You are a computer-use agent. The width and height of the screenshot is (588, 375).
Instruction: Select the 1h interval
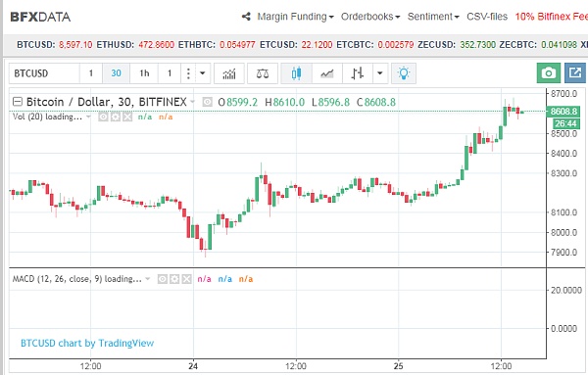click(x=144, y=73)
